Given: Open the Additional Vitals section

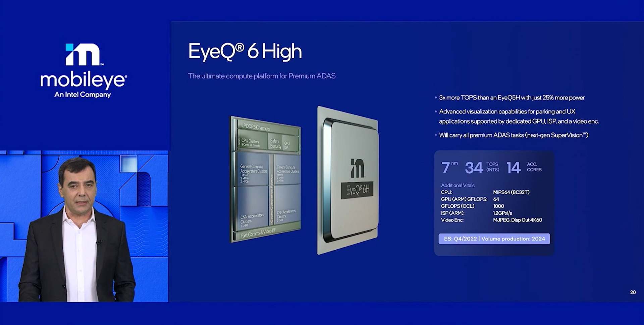Looking at the screenshot, I should [458, 185].
